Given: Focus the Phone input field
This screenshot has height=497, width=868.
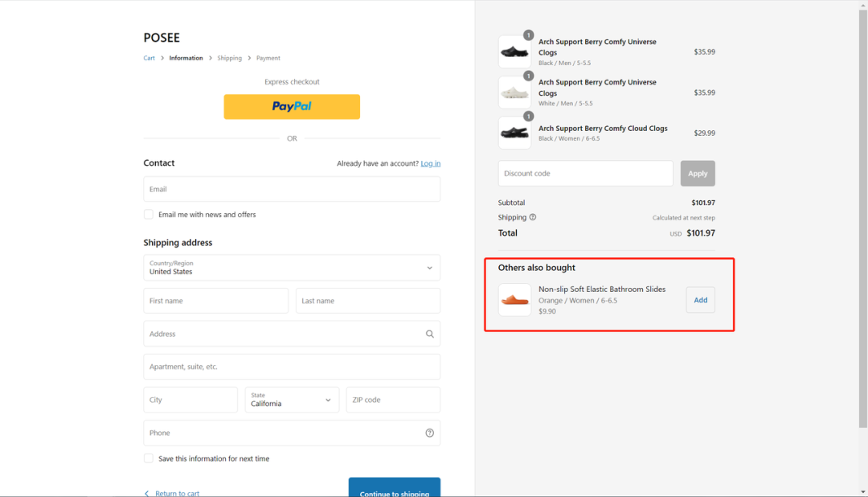Looking at the screenshot, I should (292, 433).
